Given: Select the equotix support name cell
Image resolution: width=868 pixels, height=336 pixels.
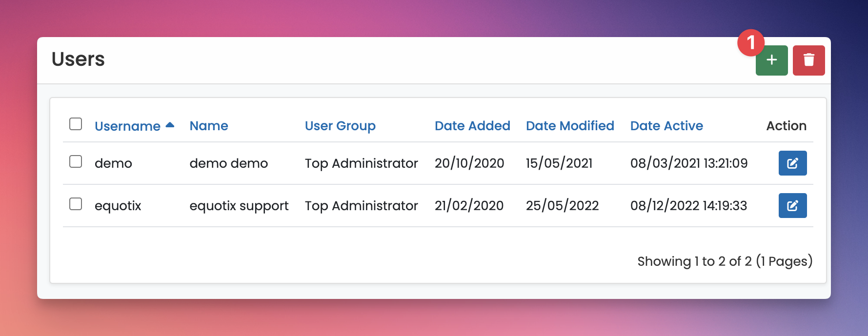Looking at the screenshot, I should (x=239, y=206).
